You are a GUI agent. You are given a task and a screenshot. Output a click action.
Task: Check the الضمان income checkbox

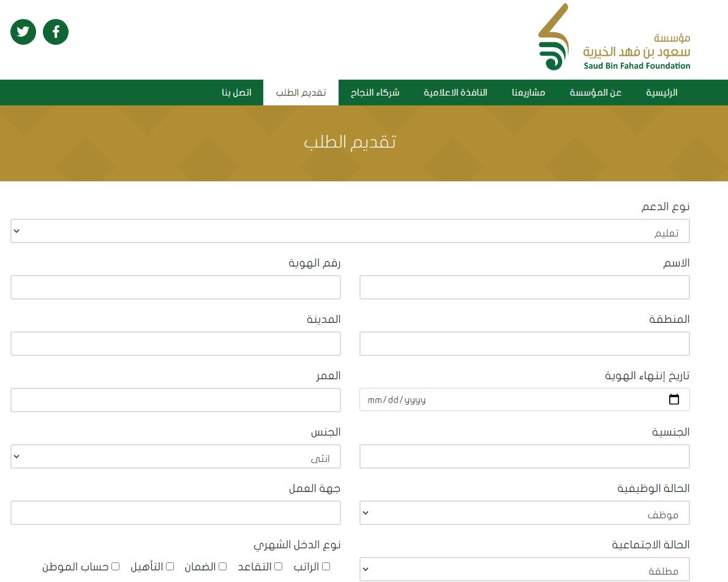222,566
